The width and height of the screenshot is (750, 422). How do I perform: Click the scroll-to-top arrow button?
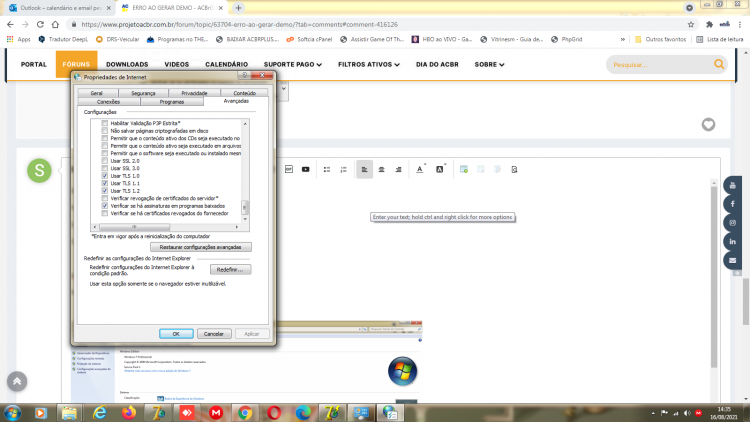click(17, 381)
